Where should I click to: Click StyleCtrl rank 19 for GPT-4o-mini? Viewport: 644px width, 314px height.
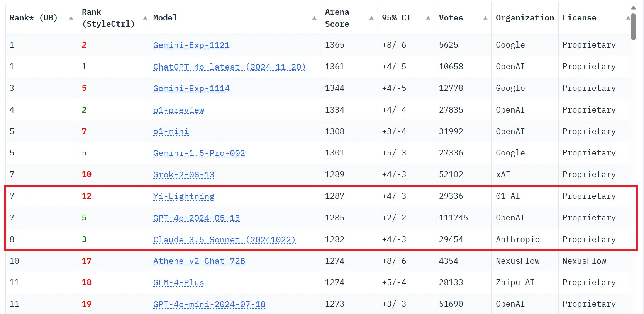86,304
